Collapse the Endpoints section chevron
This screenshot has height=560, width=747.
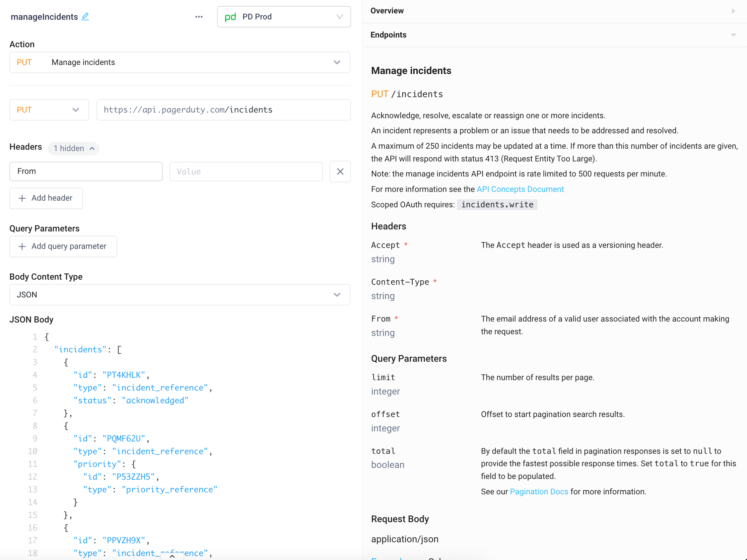(x=733, y=35)
